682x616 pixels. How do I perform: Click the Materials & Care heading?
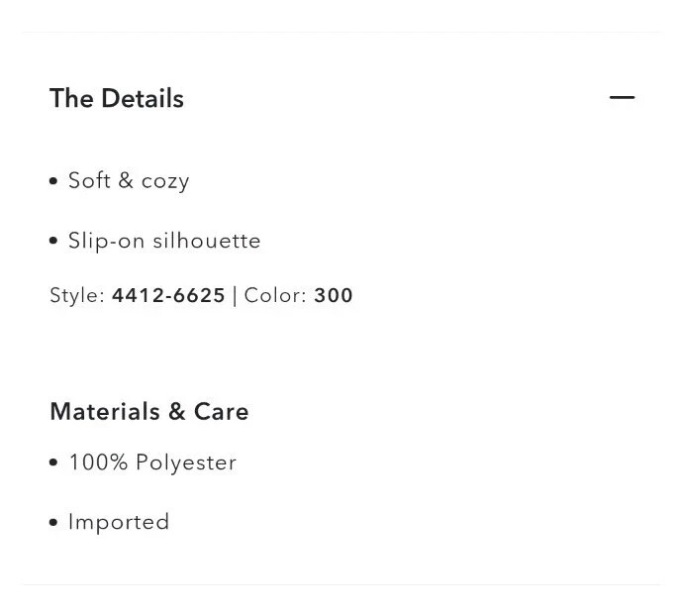[x=149, y=412]
